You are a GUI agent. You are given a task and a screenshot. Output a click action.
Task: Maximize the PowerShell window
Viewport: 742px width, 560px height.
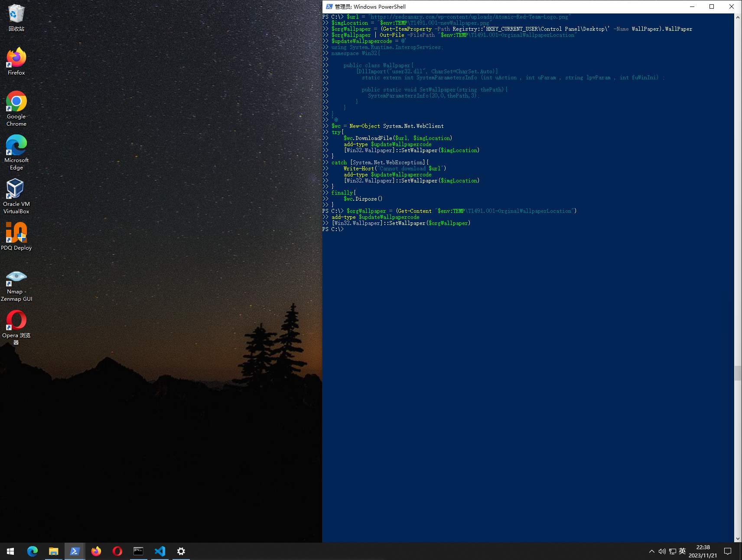[712, 7]
